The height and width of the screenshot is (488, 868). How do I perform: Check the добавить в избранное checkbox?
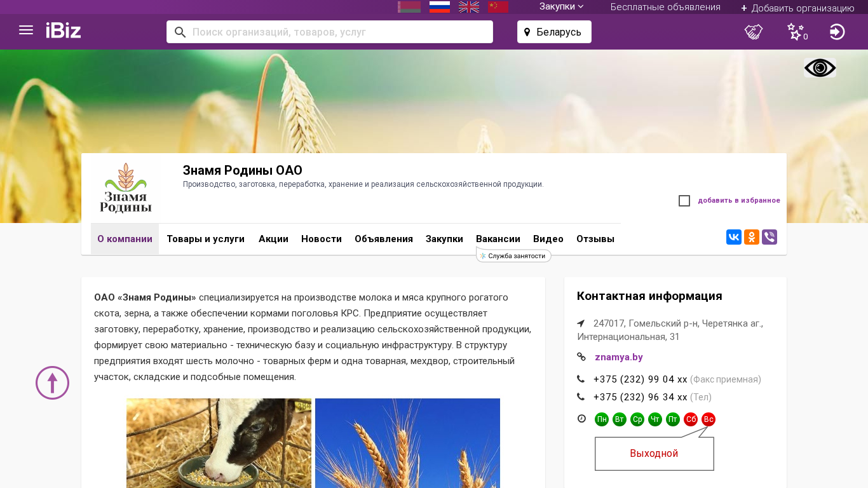click(684, 201)
